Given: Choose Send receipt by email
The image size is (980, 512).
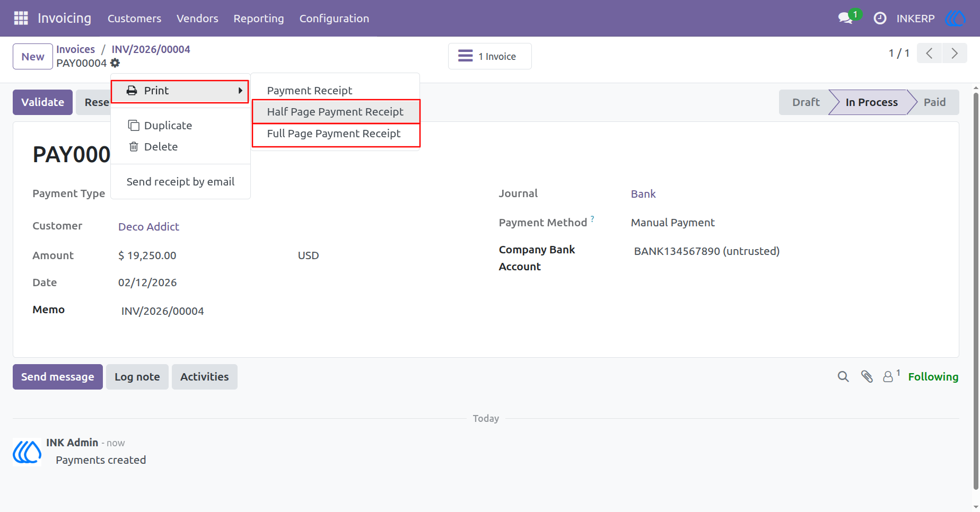Looking at the screenshot, I should (180, 182).
